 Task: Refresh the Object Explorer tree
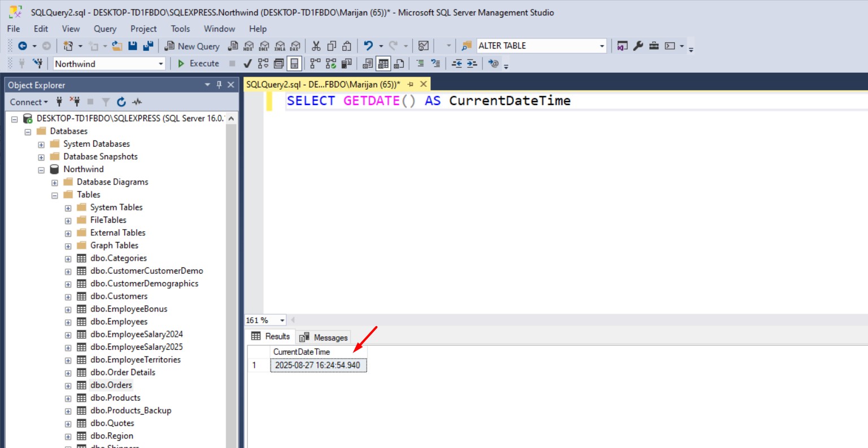coord(121,102)
